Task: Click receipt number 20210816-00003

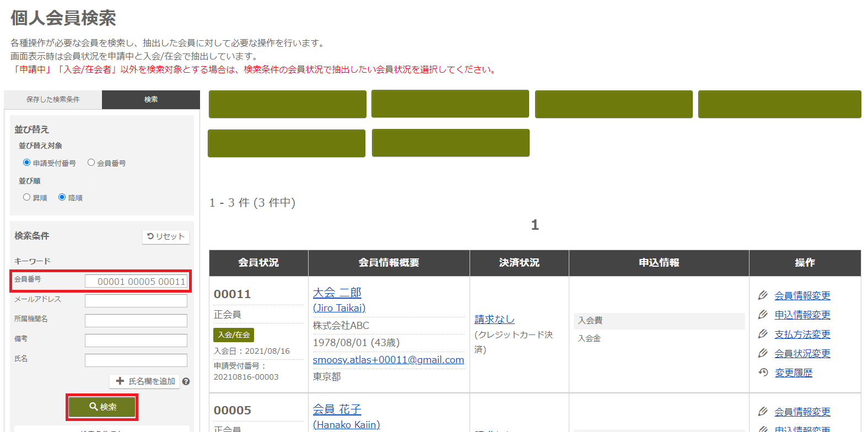Action: pos(246,377)
